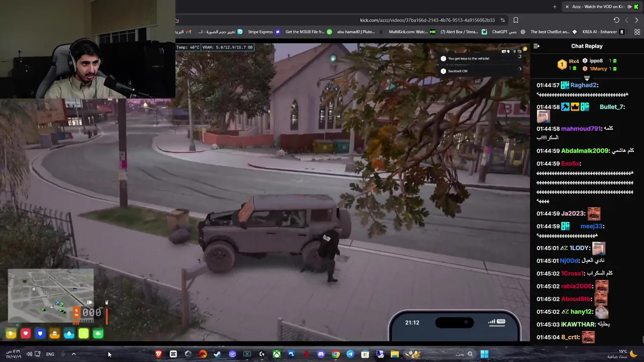This screenshot has height=362, width=644.
Task: Show hidden system tray icons
Action: point(73,354)
